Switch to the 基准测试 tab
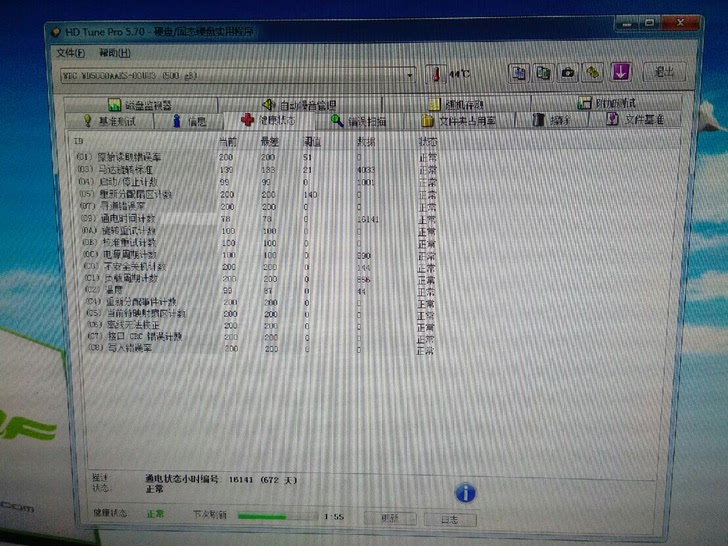This screenshot has height=546, width=728. (x=110, y=121)
